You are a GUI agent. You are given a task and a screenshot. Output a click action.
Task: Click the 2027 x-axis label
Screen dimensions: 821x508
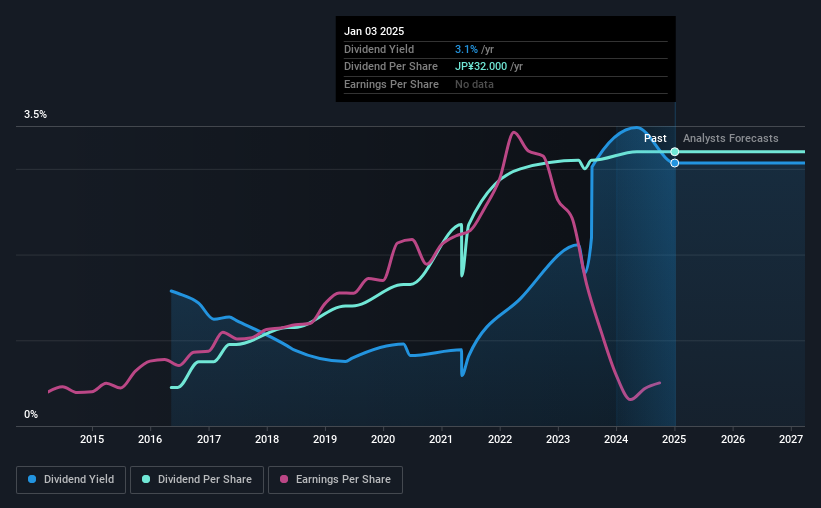791,439
